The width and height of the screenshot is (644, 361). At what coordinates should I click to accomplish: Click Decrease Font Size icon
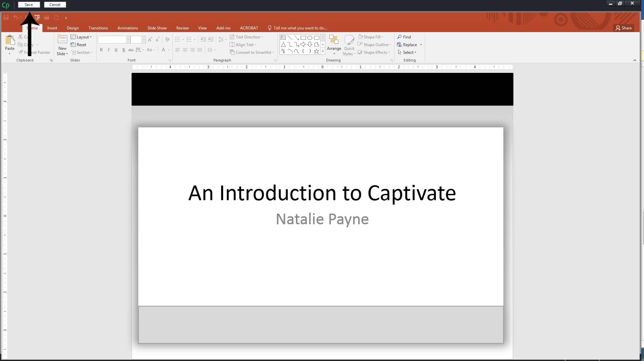pyautogui.click(x=158, y=40)
